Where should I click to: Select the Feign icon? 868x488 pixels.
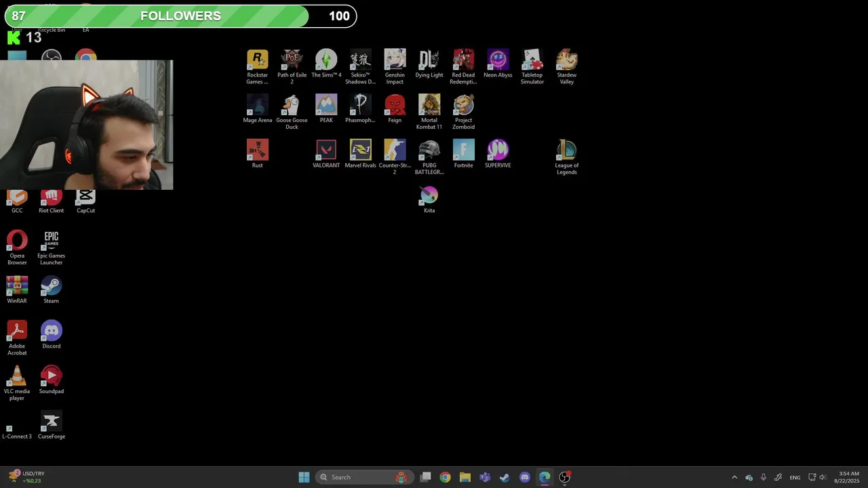(x=395, y=108)
